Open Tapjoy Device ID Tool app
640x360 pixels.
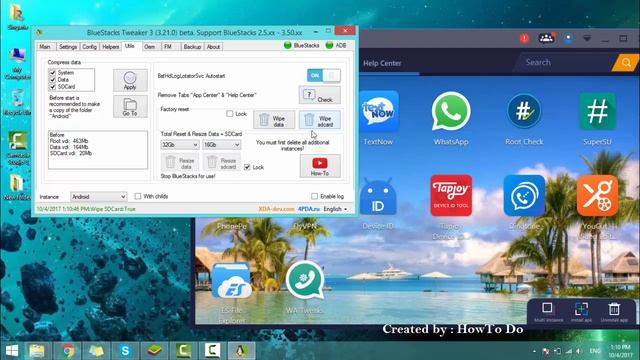[451, 196]
